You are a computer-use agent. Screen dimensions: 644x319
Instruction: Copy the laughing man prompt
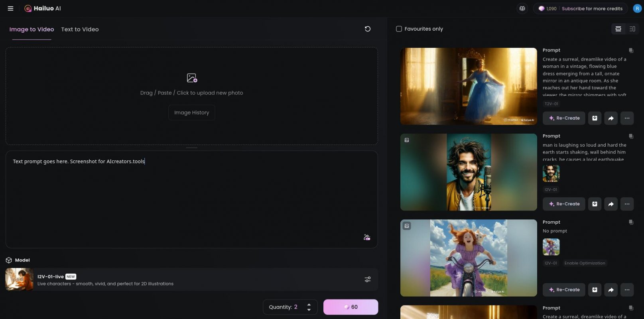[x=631, y=136]
